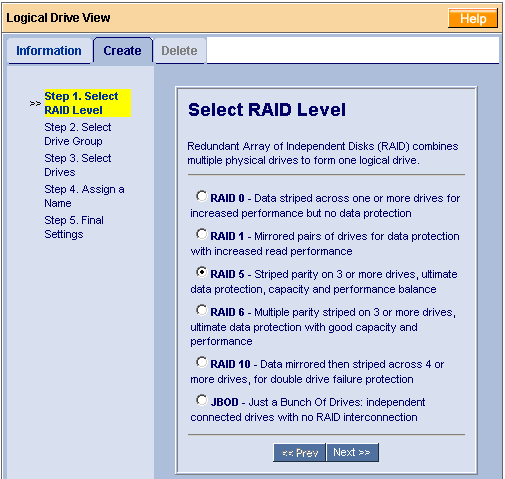The width and height of the screenshot is (505, 479).
Task: Go to Step 4. Assign a Name
Action: point(84,196)
